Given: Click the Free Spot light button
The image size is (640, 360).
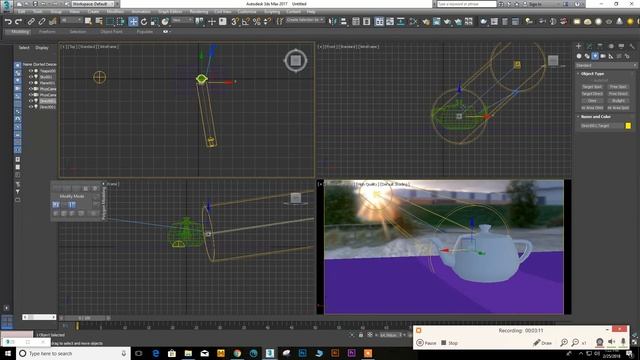Looking at the screenshot, I should click(618, 87).
